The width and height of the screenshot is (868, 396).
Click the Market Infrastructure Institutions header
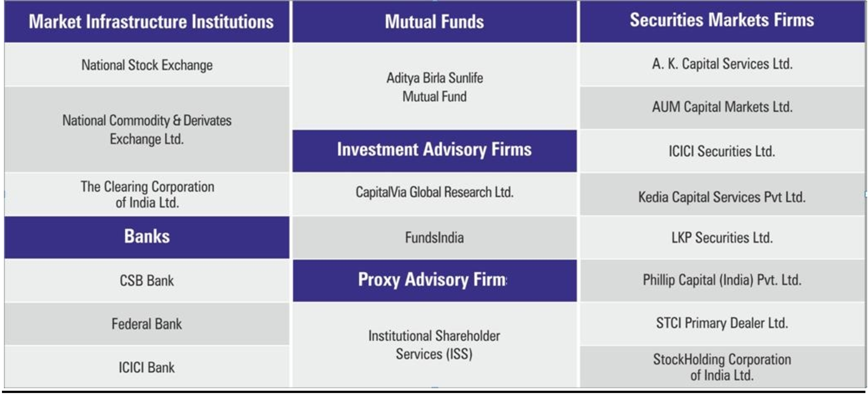click(151, 22)
